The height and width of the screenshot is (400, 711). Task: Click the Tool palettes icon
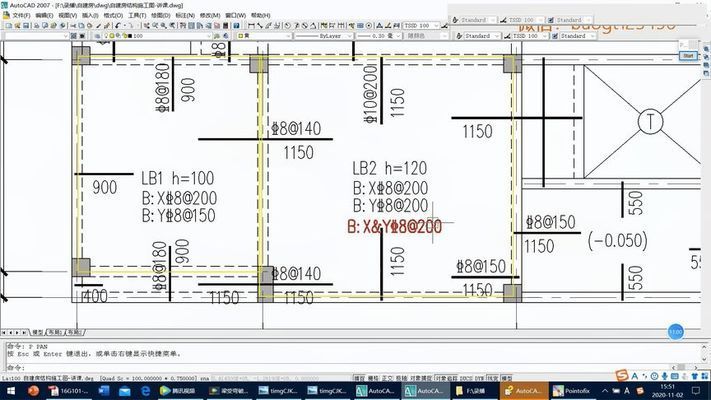pos(200,26)
